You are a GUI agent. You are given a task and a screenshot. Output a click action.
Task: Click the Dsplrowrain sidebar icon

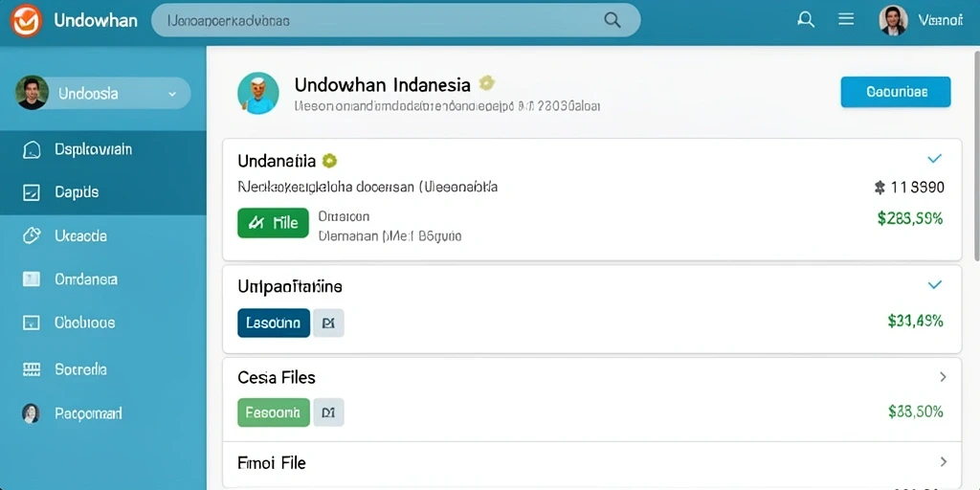[x=32, y=150]
